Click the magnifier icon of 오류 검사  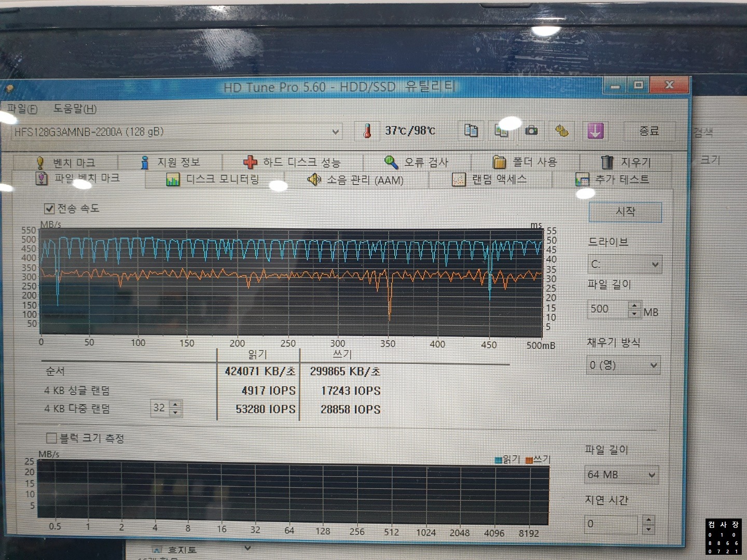[x=391, y=162]
